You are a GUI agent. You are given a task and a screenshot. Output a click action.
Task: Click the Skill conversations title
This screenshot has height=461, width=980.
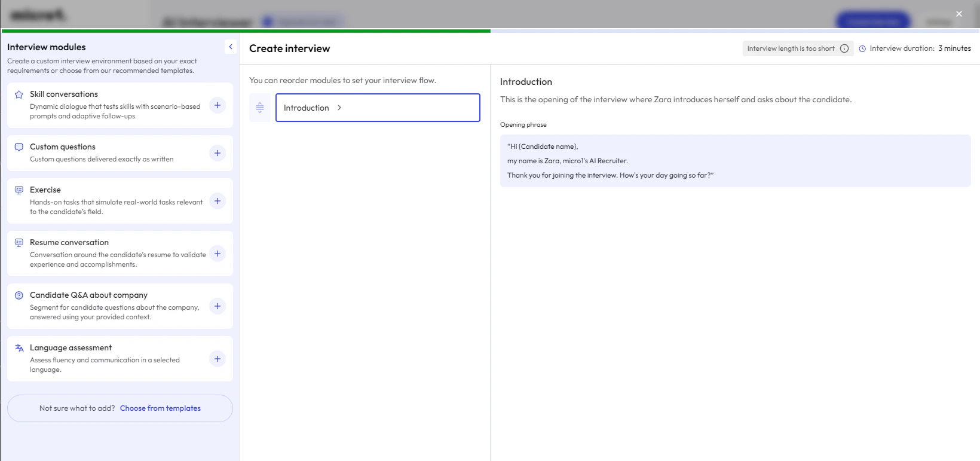(64, 94)
